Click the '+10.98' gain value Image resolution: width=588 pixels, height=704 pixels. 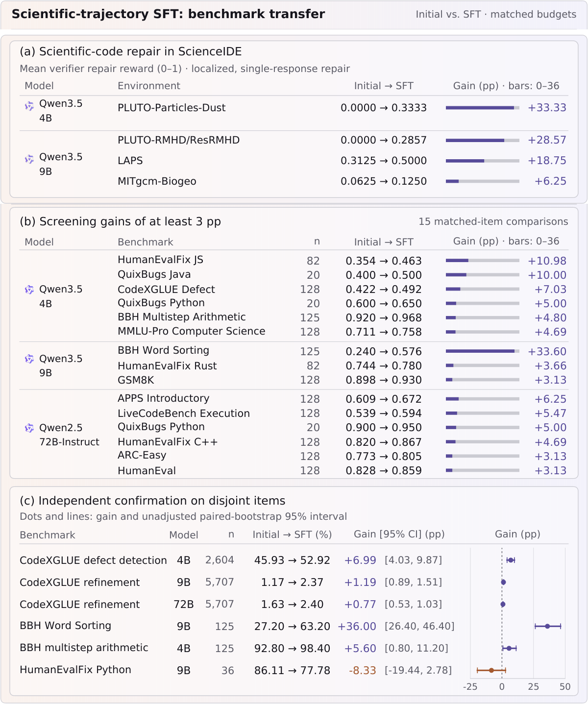(x=547, y=261)
